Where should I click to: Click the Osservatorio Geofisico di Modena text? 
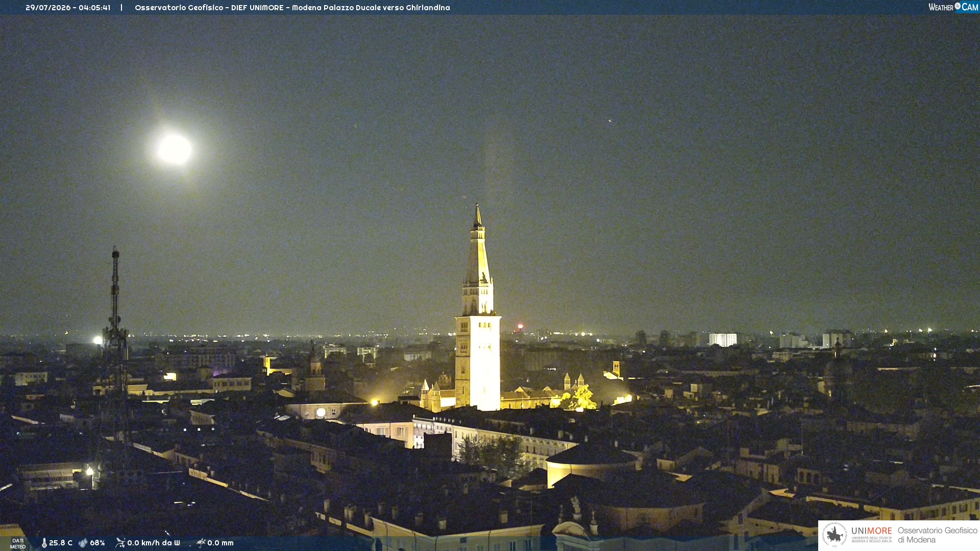pos(937,535)
